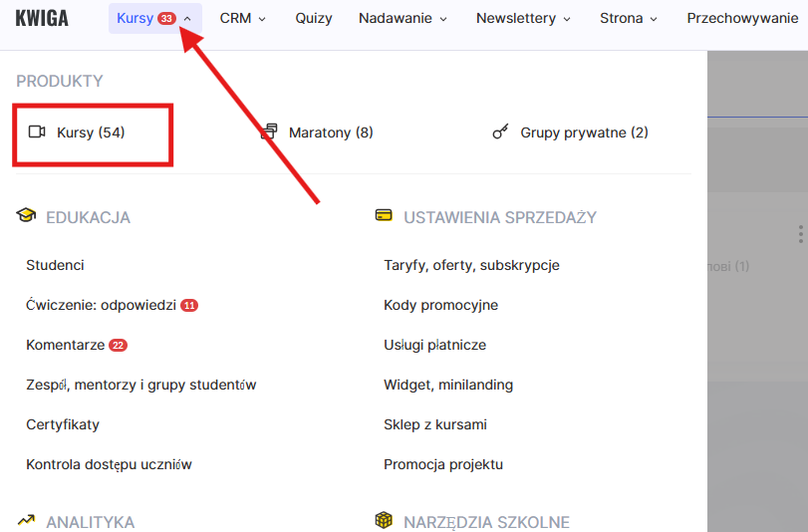808x532 pixels.
Task: Open the Certyfikaty page
Action: [63, 424]
